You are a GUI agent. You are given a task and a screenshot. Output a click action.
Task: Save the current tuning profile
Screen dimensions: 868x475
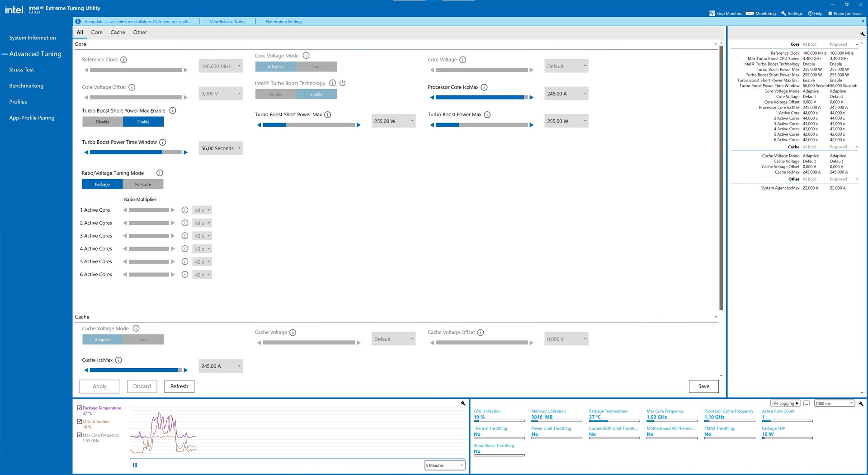coord(704,386)
